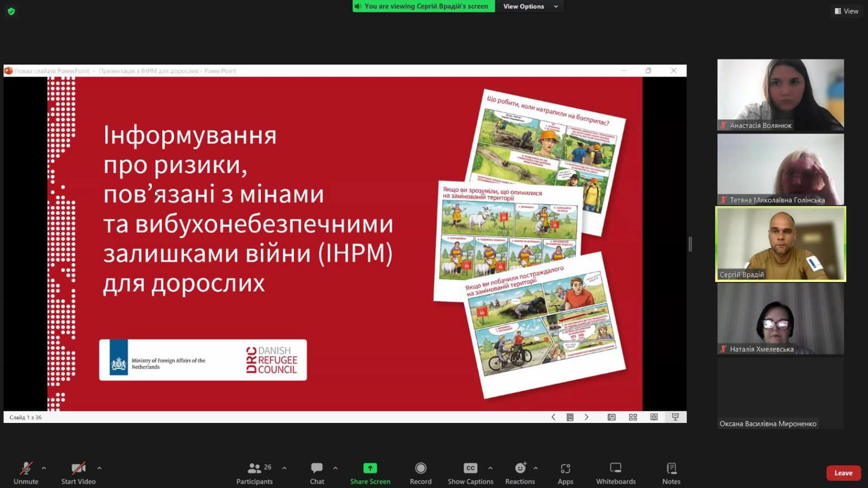Click the slide title 'Інформування про ризики'
Viewport: 868px width, 488px height.
pos(190,150)
